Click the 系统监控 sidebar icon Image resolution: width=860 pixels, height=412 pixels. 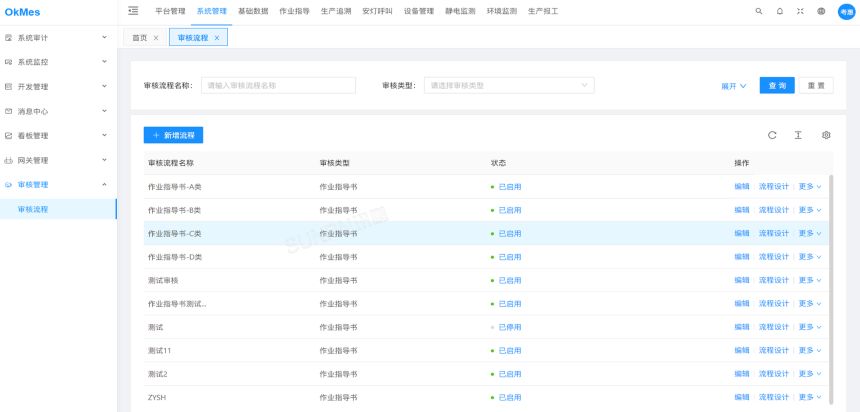click(8, 63)
